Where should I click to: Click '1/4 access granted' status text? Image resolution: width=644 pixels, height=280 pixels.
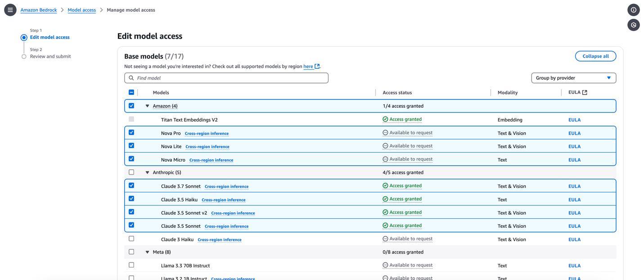tap(403, 106)
